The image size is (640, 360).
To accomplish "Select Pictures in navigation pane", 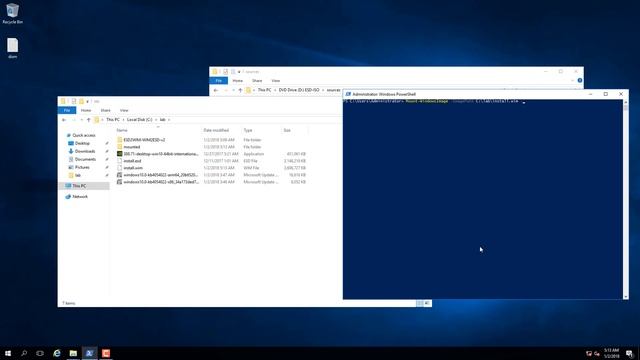I will tap(82, 167).
